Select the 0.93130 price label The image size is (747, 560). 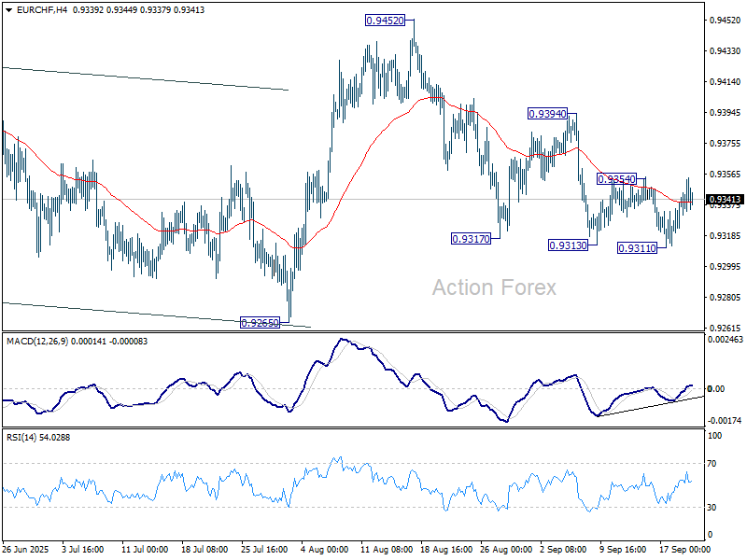(x=566, y=245)
